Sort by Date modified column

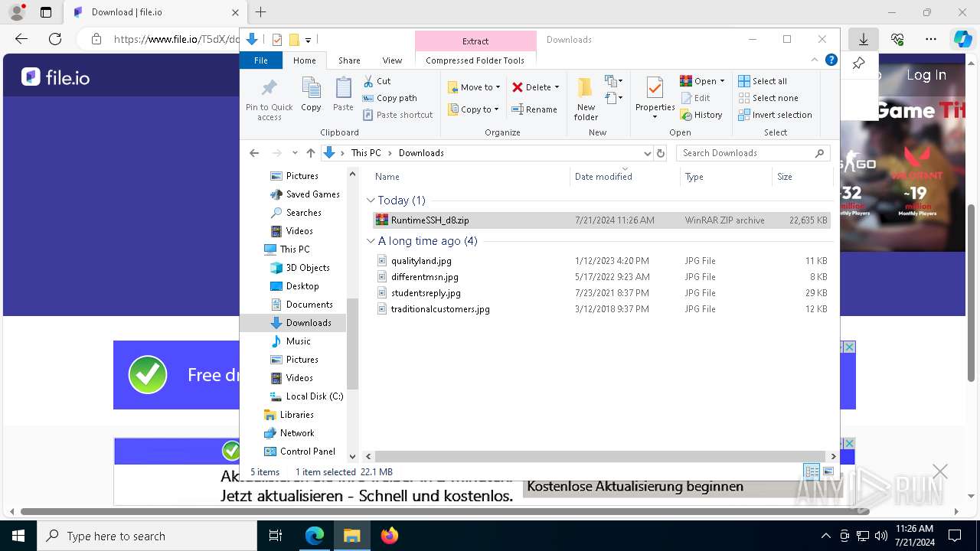coord(625,177)
